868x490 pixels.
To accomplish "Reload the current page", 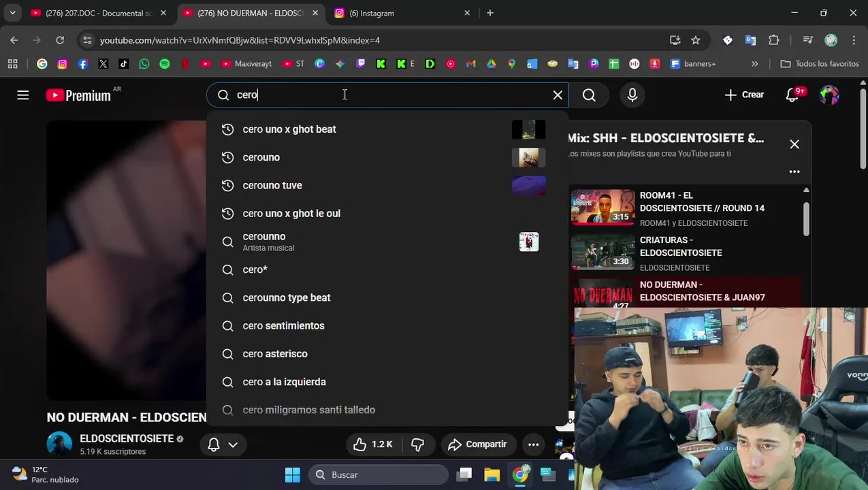I will [60, 40].
